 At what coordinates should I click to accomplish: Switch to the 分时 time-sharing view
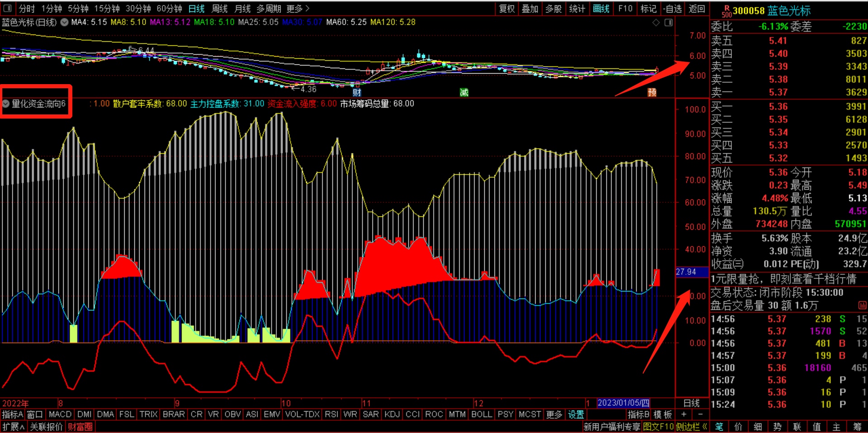(27, 9)
